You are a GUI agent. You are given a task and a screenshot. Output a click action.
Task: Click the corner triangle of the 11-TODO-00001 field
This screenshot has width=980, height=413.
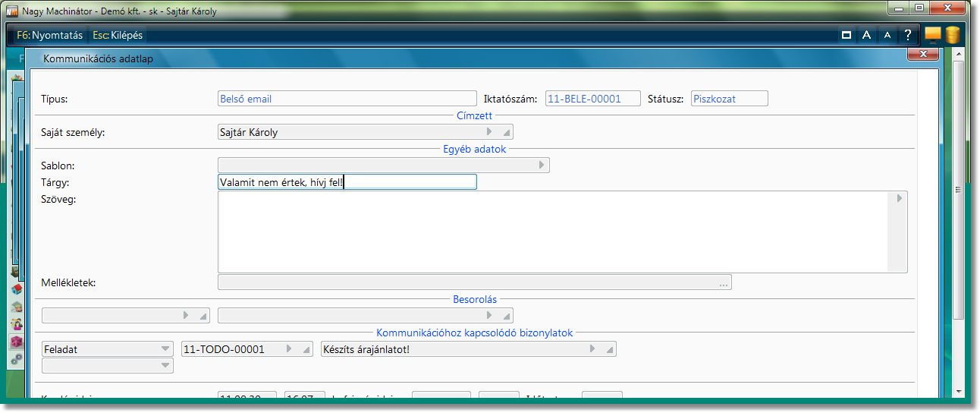(x=305, y=352)
